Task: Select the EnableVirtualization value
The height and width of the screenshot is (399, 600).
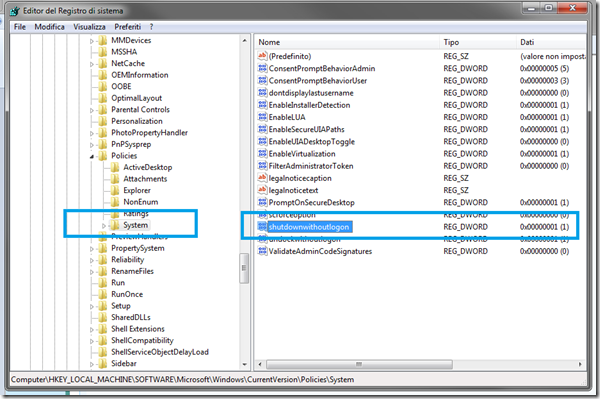Action: pyautogui.click(x=302, y=154)
